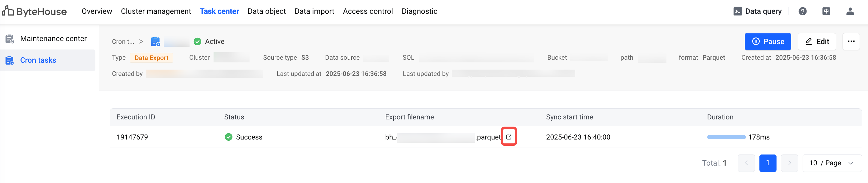This screenshot has width=868, height=183.
Task: Go to next page arrow
Action: [789, 163]
